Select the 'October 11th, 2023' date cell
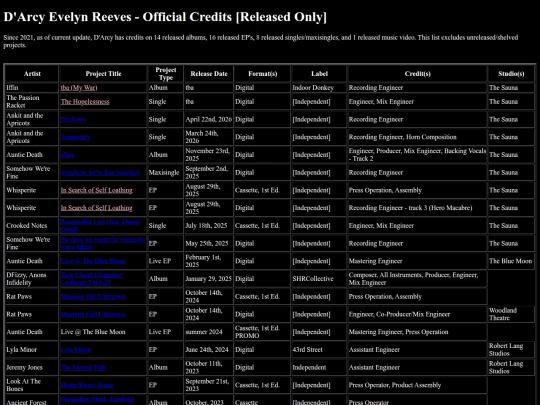 tap(209, 367)
